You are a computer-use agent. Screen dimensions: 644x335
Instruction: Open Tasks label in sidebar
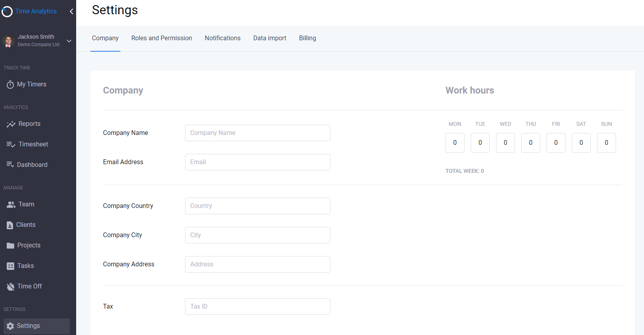click(26, 266)
